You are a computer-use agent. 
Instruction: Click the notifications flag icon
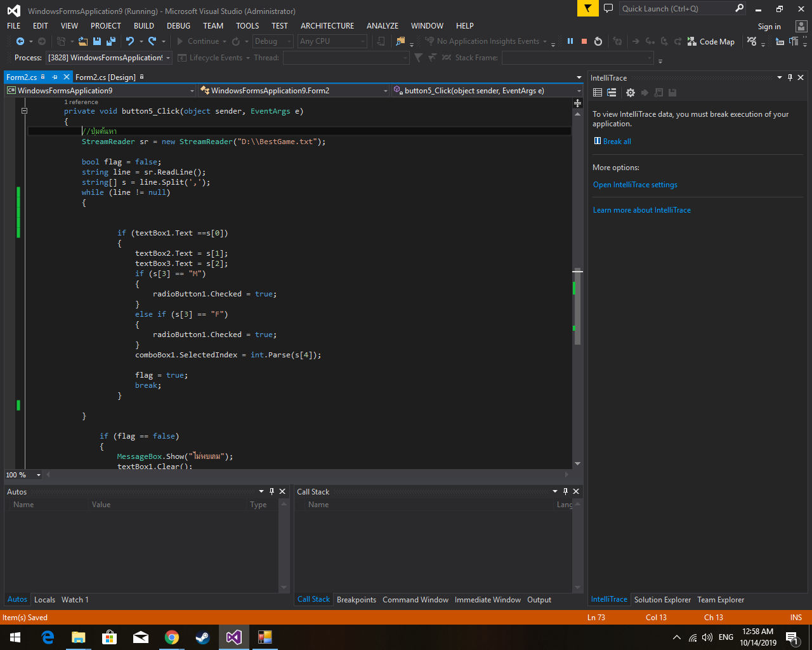coord(587,8)
